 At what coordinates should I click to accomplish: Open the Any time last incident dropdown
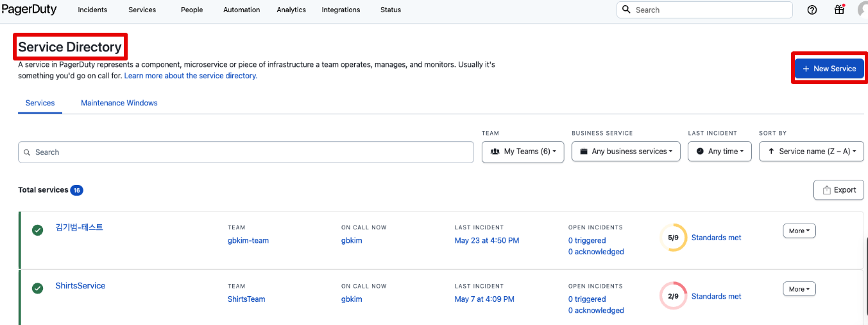(720, 152)
